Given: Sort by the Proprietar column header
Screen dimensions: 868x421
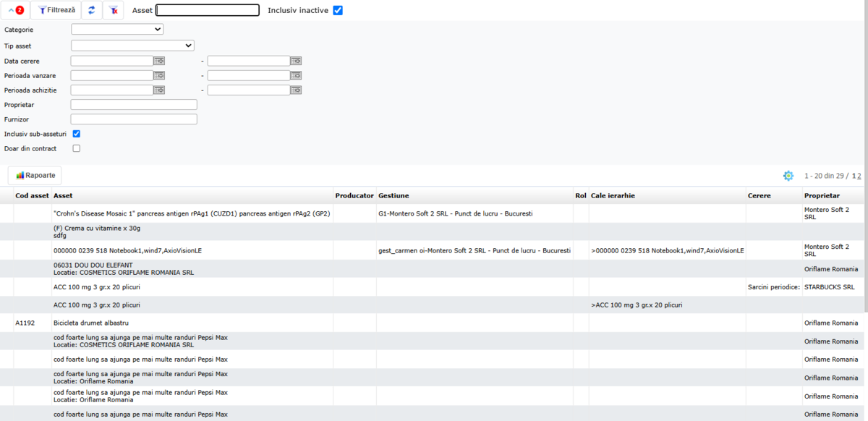Looking at the screenshot, I should tap(822, 196).
